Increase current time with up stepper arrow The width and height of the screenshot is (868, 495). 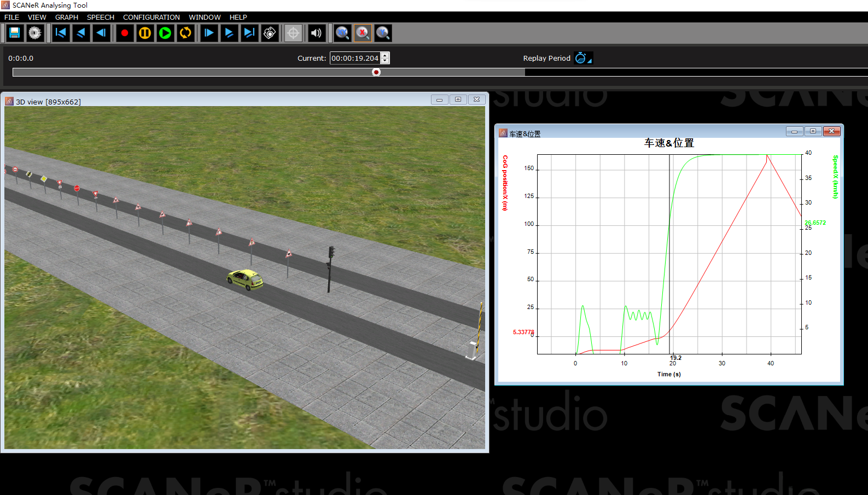pos(385,55)
